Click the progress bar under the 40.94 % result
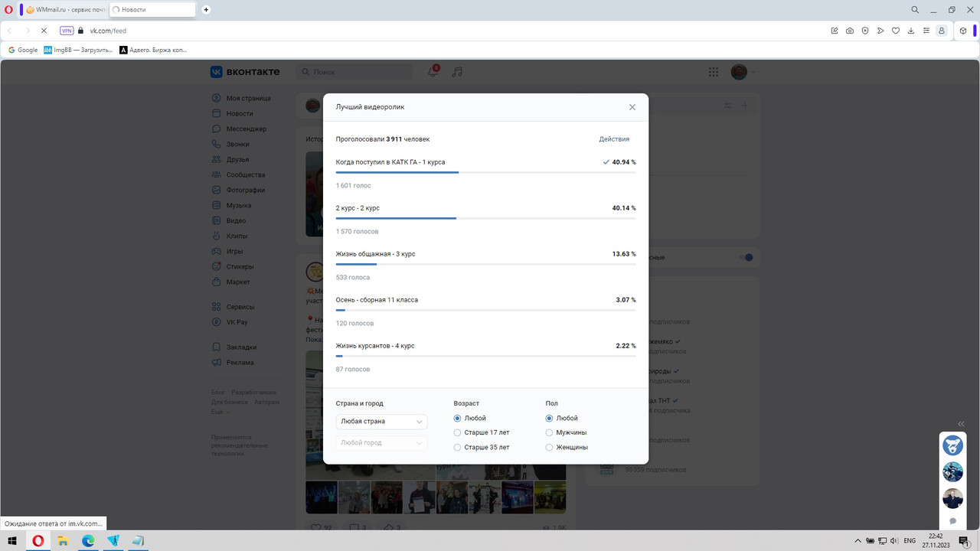 tap(485, 172)
